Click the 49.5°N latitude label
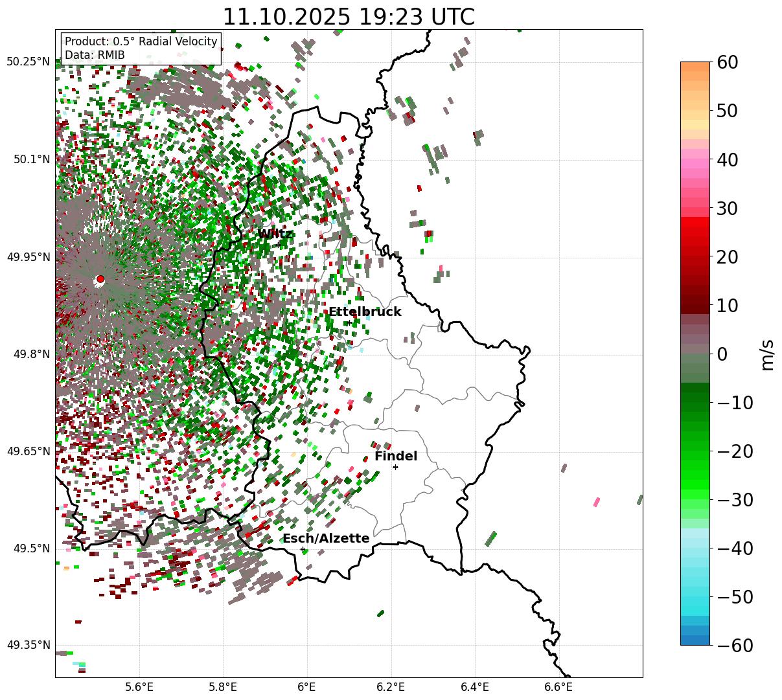 click(x=31, y=548)
